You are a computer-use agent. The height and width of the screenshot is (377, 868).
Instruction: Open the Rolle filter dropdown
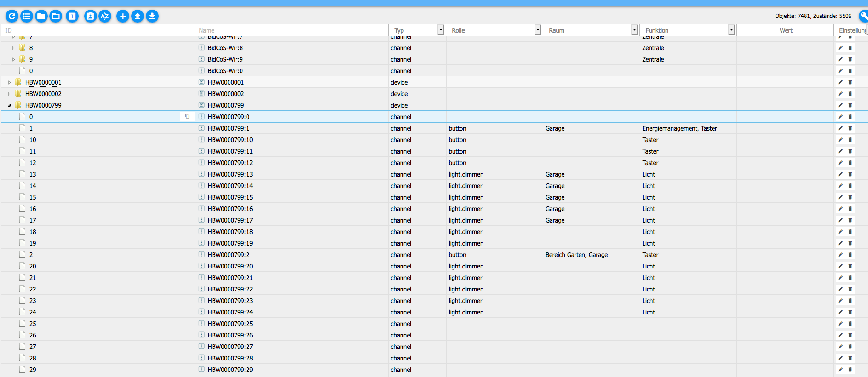pyautogui.click(x=538, y=30)
